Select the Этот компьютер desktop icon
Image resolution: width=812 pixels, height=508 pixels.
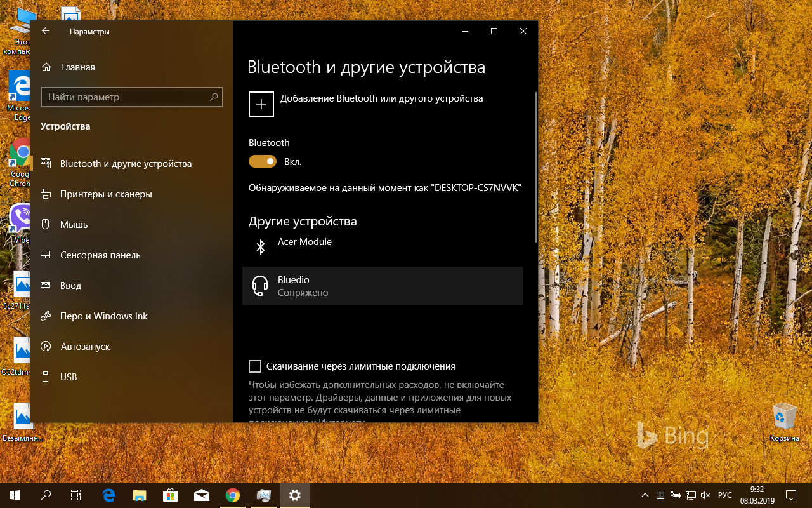pos(18,30)
